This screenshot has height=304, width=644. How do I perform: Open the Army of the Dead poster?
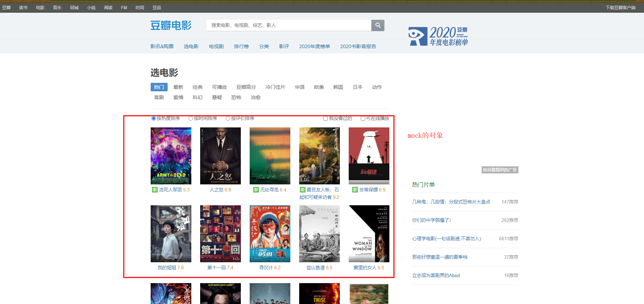point(171,156)
